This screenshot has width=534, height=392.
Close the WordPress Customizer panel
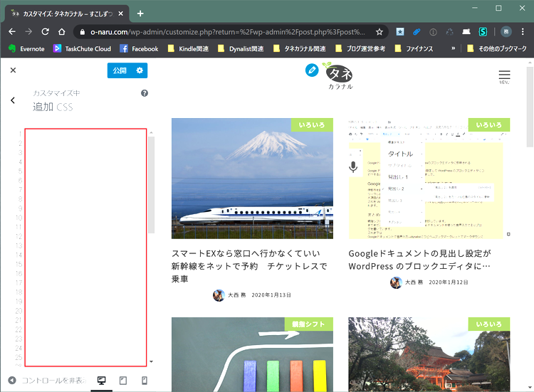(13, 70)
